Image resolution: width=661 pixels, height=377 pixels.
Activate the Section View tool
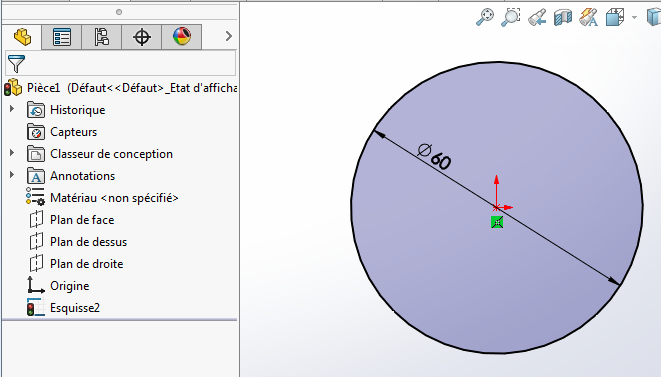(x=563, y=17)
